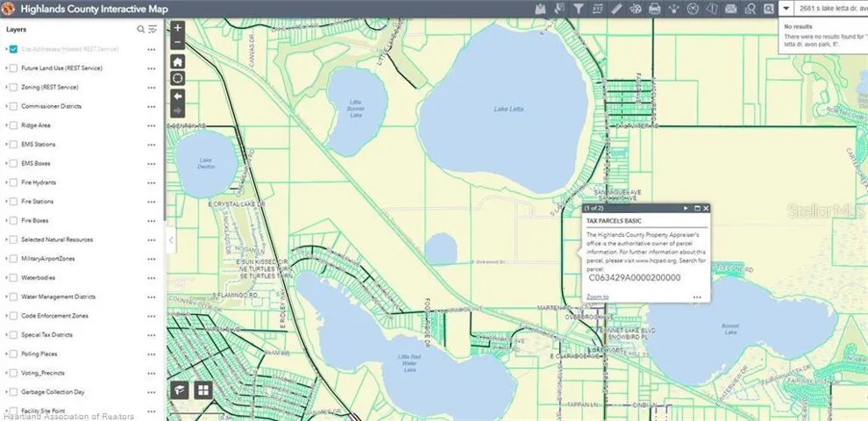Screen dimensions: 868x421
Task: Click the node network icon beside the printer
Action: click(x=673, y=8)
